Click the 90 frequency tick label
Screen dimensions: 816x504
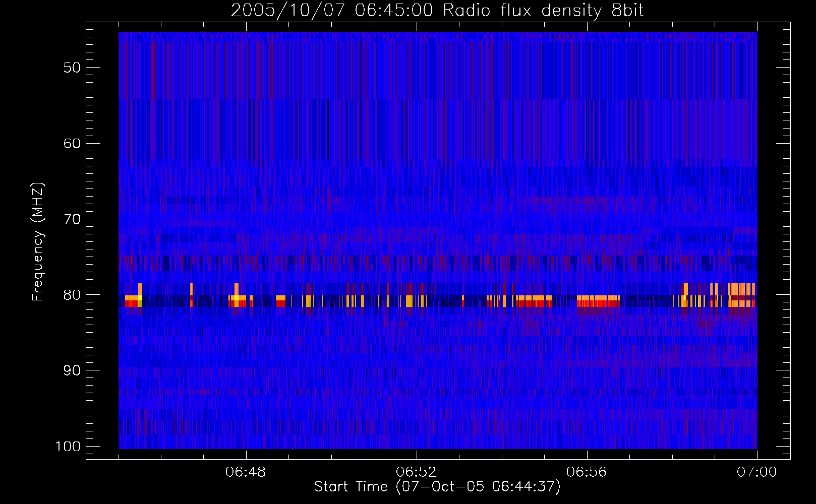[x=72, y=370]
